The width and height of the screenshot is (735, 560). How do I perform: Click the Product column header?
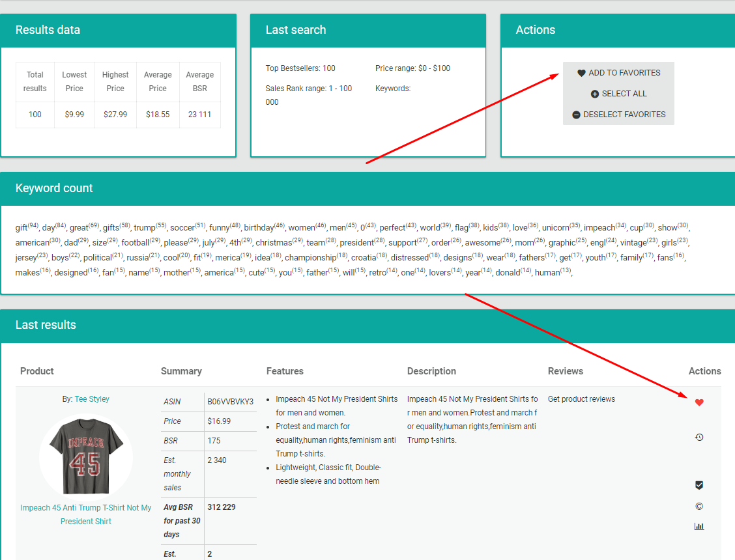[37, 371]
